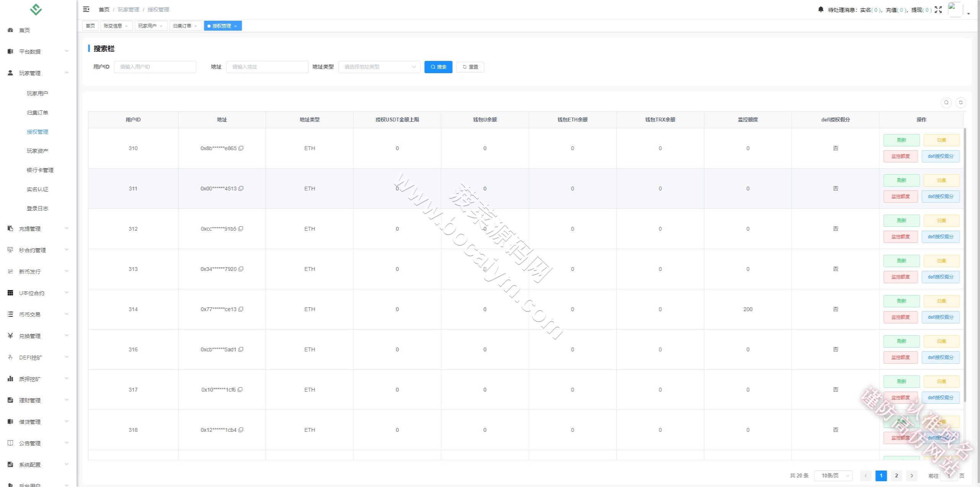Click the 质押挖矿 bar chart icon
The image size is (980, 487).
point(10,379)
